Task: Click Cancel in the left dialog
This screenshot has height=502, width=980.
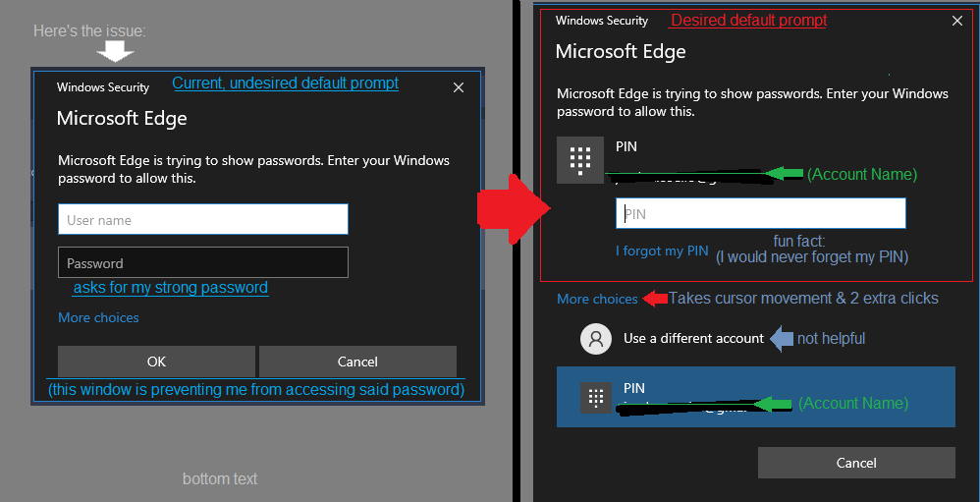Action: coord(357,362)
